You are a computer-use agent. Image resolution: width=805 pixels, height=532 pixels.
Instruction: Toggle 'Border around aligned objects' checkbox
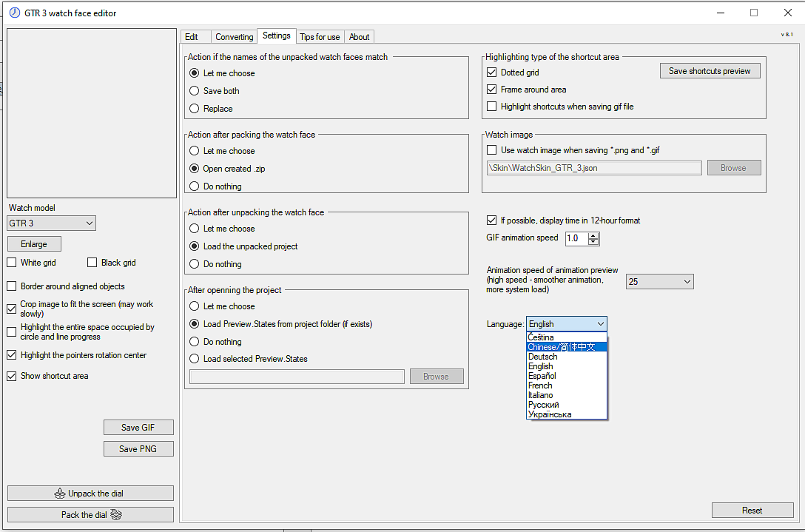click(x=11, y=286)
